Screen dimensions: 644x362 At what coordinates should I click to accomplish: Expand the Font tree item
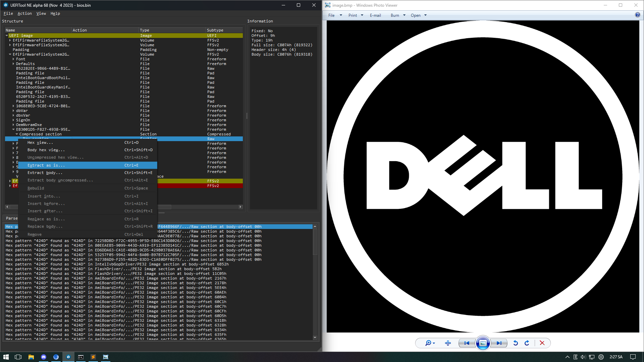click(x=13, y=59)
